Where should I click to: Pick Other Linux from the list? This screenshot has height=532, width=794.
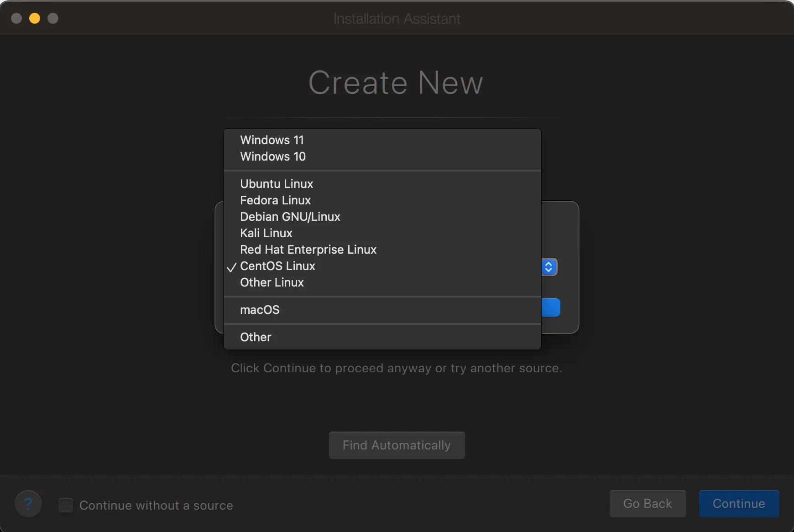point(272,282)
